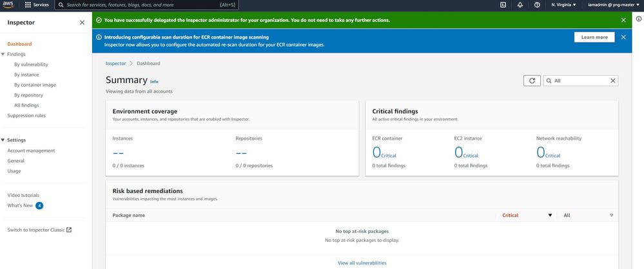The width and height of the screenshot is (644, 269).
Task: Click the Learn more button
Action: (594, 37)
